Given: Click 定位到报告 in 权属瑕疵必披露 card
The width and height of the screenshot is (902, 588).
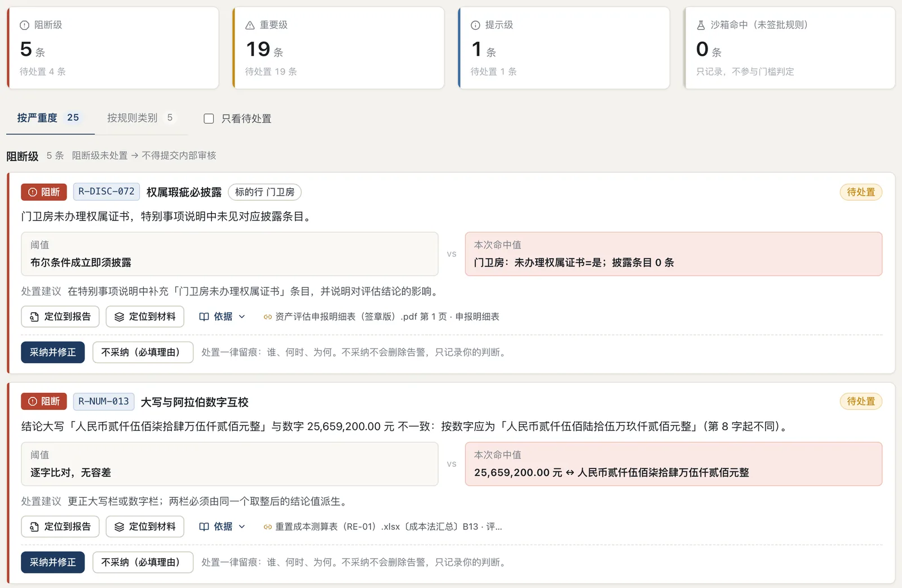Looking at the screenshot, I should tap(60, 317).
